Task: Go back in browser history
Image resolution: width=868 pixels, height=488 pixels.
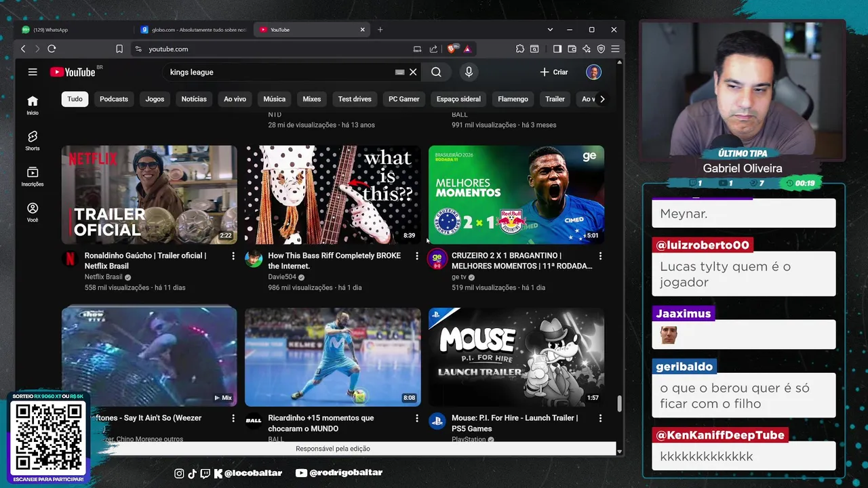Action: (x=23, y=49)
